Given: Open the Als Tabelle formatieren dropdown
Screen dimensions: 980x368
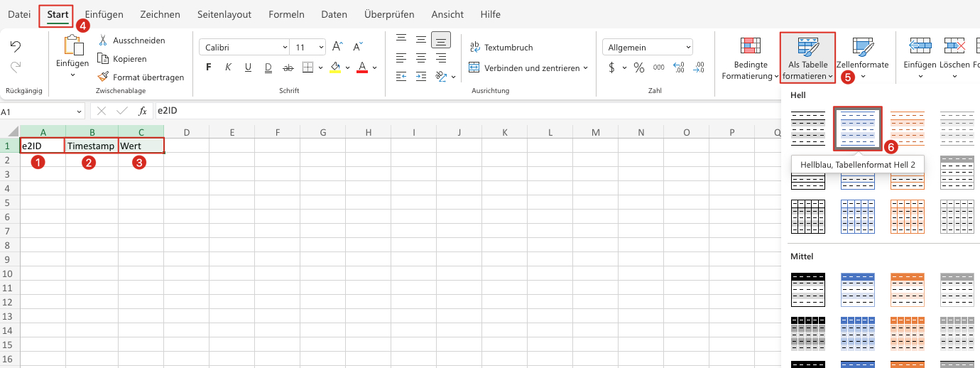Looking at the screenshot, I should tap(807, 58).
